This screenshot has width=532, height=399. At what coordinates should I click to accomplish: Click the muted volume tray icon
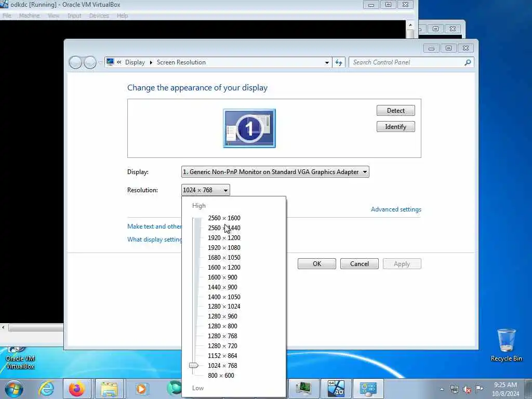click(467, 390)
